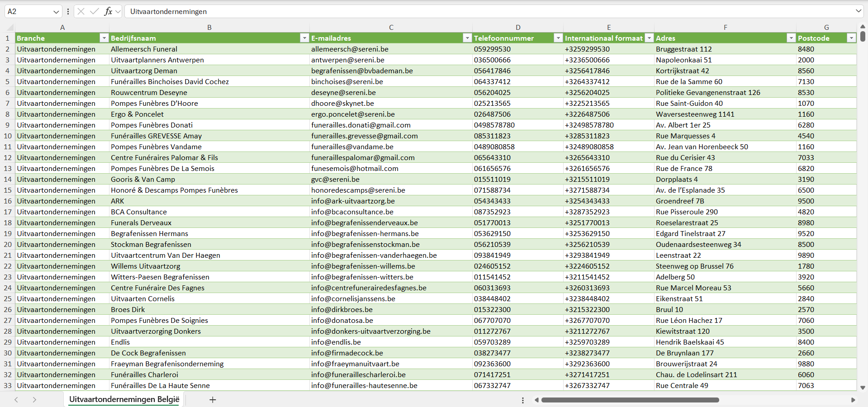Click the Insert Function fx icon
The height and width of the screenshot is (407, 868).
pos(108,11)
